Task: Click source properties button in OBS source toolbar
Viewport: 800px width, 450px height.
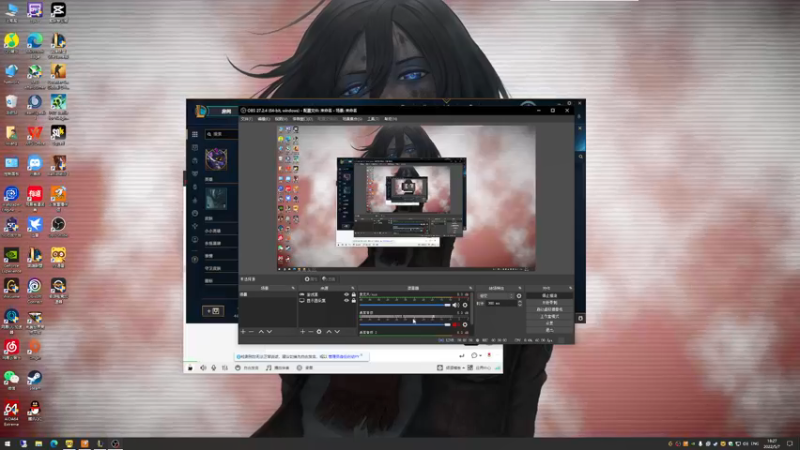Action: tap(311, 279)
